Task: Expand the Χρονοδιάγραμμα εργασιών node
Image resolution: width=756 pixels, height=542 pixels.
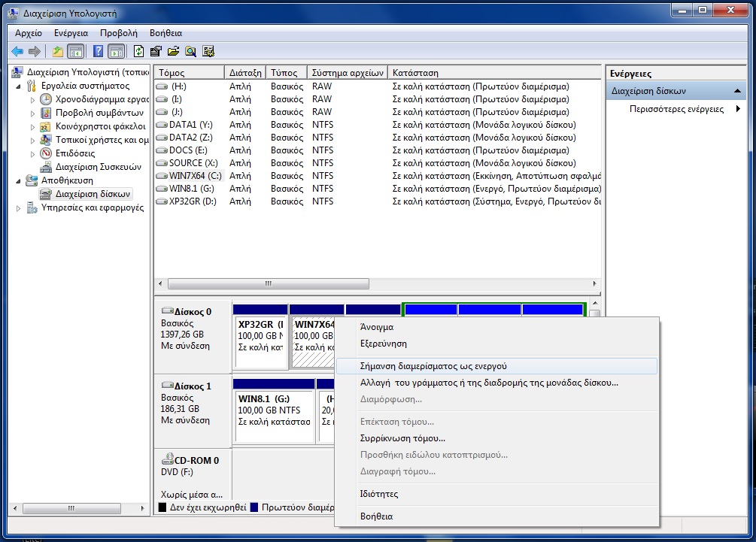Action: pos(33,100)
